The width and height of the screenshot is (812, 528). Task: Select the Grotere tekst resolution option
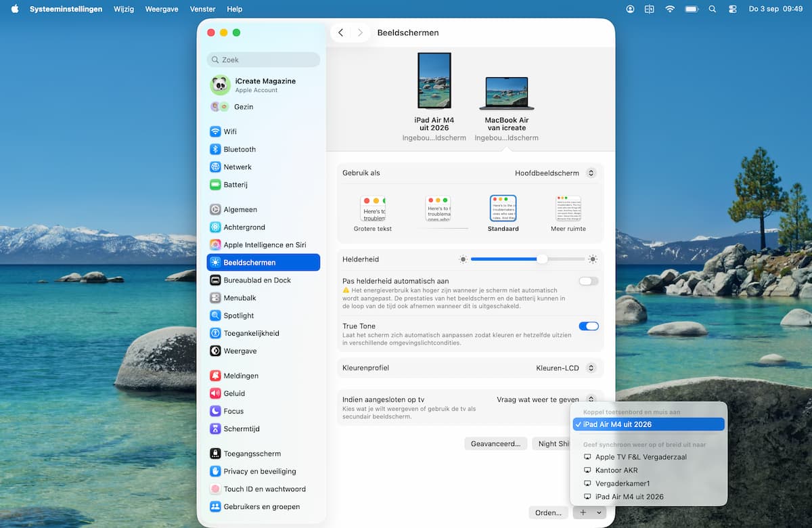click(373, 214)
